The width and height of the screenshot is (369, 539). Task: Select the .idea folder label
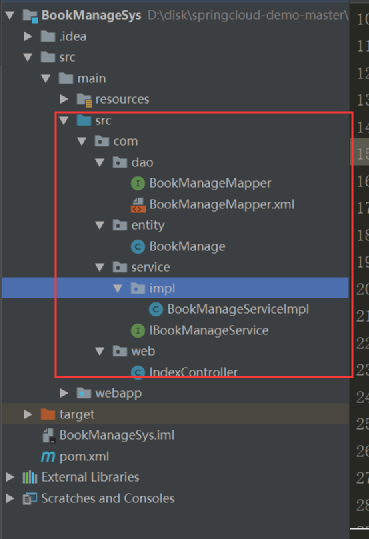coord(73,36)
